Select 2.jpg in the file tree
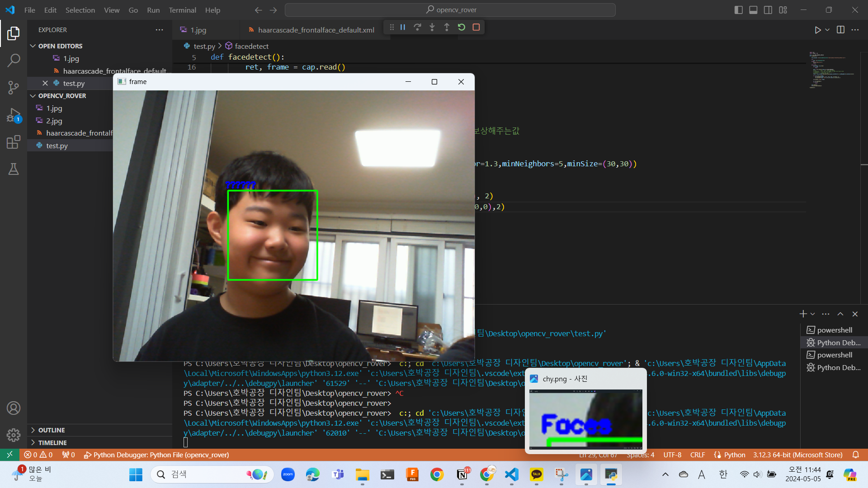 coord(54,121)
